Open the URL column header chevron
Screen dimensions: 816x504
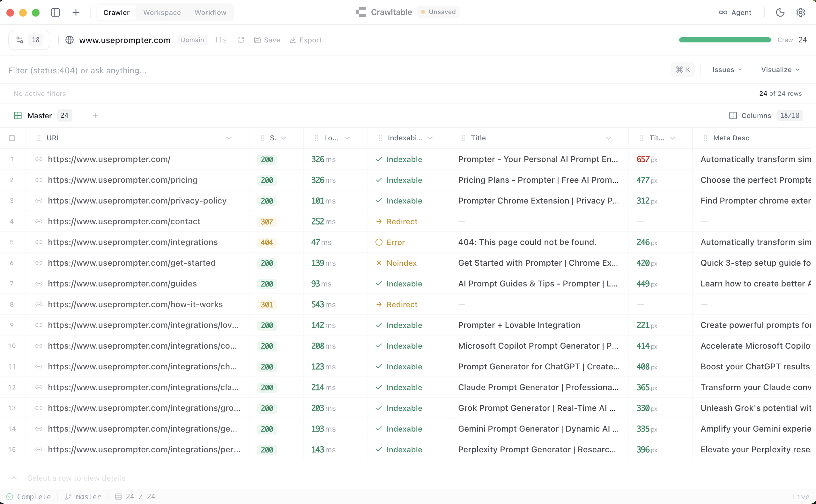point(229,138)
